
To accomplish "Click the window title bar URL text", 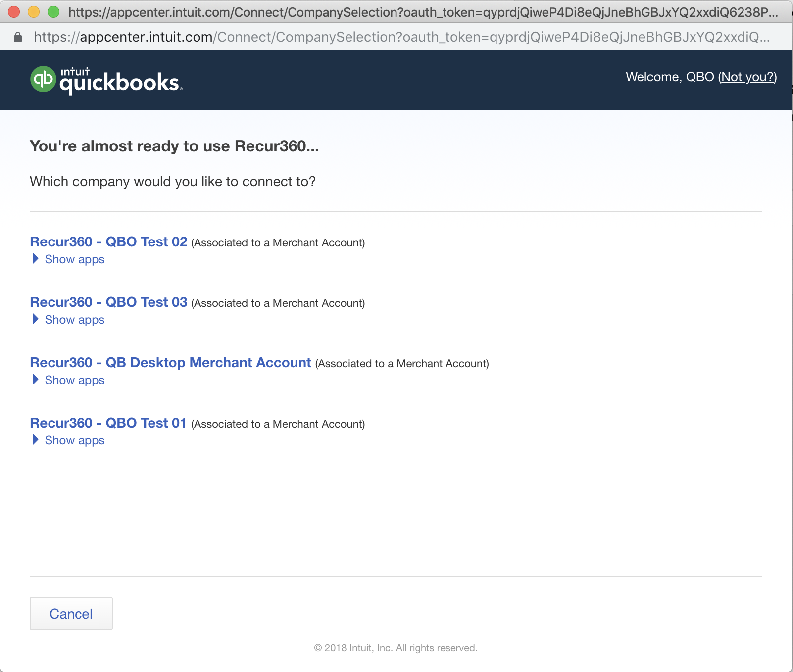I will point(423,12).
